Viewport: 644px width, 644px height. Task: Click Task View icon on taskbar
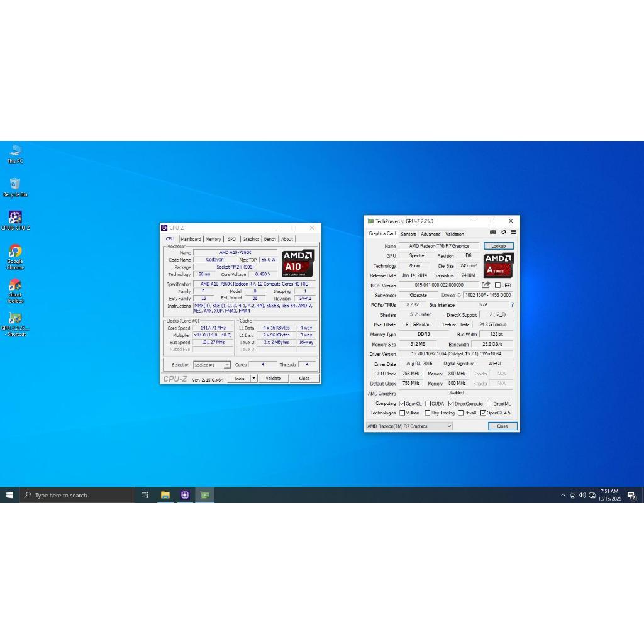point(145,495)
